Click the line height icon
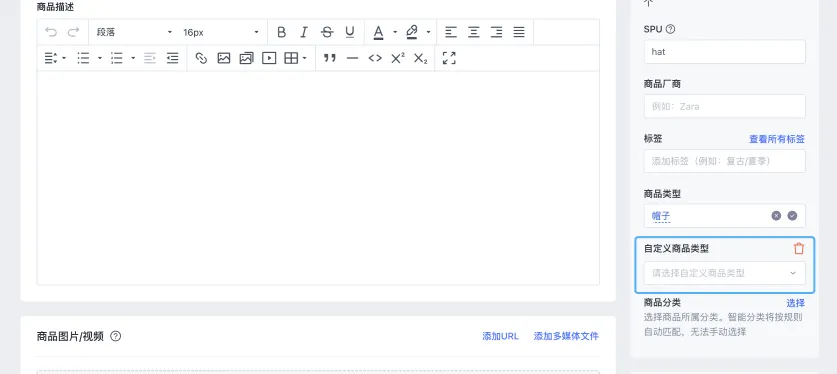Screen dimensions: 837x374 tap(50, 58)
